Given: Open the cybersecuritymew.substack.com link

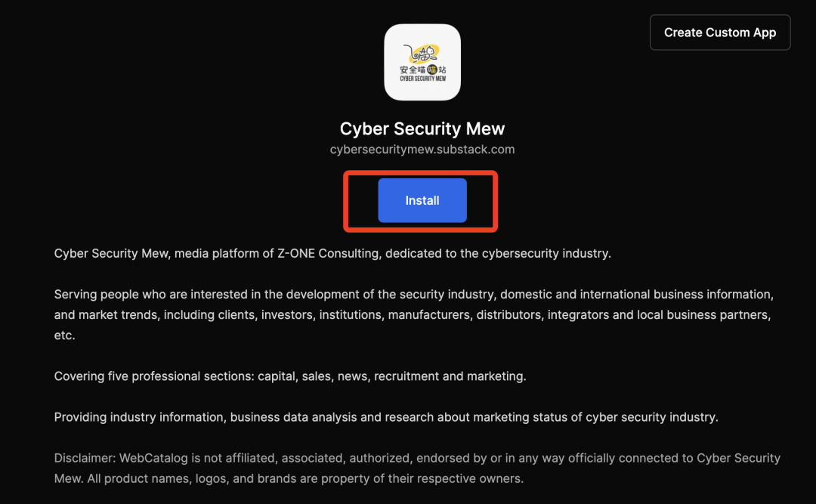Looking at the screenshot, I should 422,150.
